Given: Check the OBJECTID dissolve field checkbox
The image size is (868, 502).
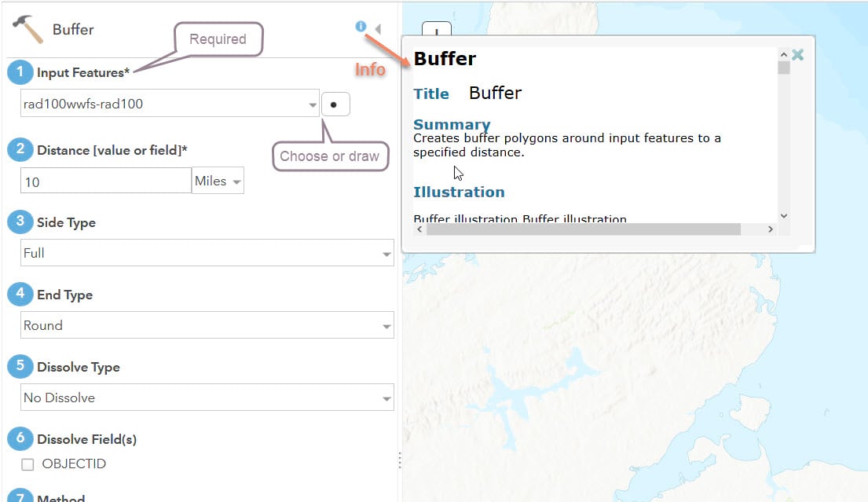Looking at the screenshot, I should point(27,464).
